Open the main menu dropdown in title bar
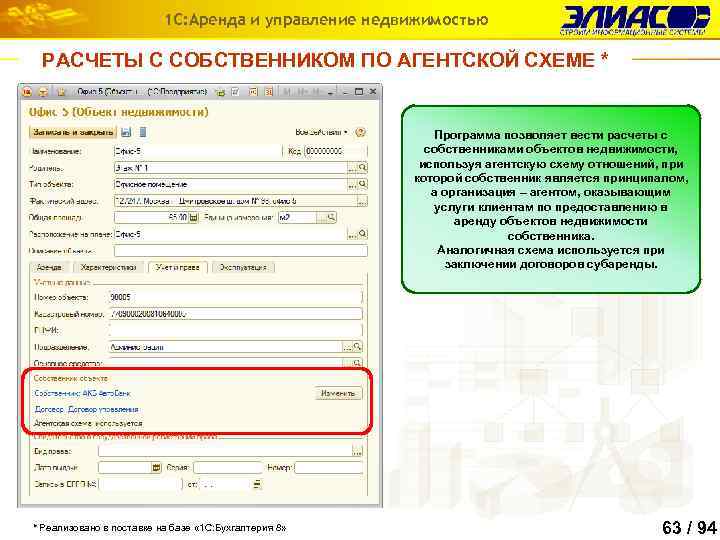The image size is (720, 540). 43,92
